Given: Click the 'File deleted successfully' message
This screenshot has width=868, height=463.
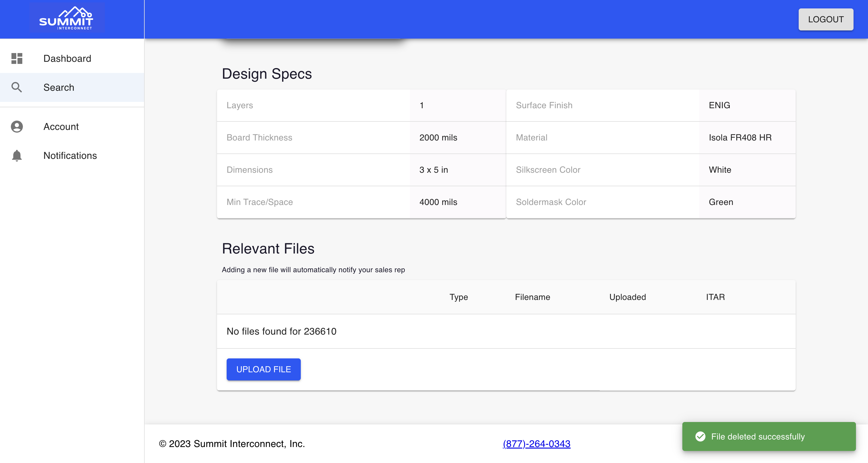Looking at the screenshot, I should 758,436.
